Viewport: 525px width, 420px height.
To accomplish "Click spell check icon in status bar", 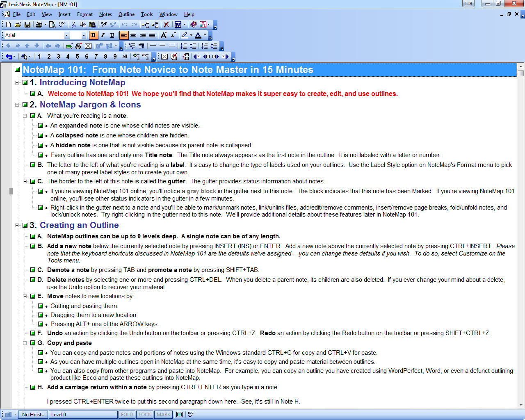I will 191,415.
